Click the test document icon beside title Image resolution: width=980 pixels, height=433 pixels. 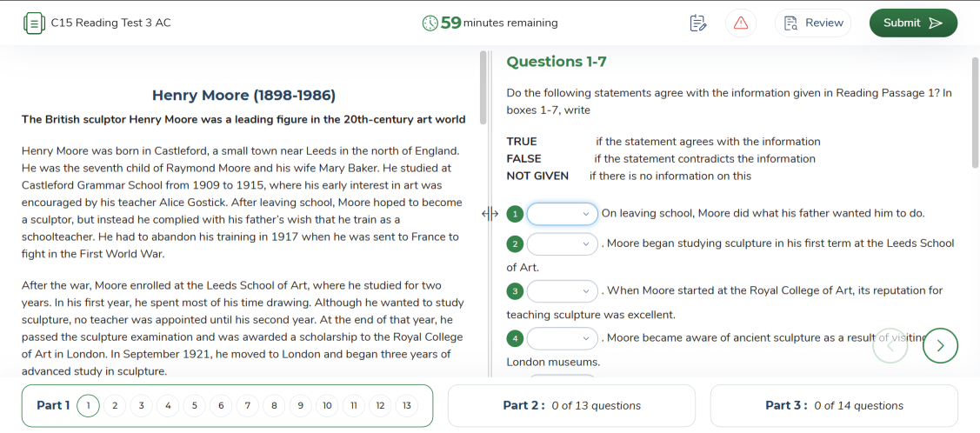[x=33, y=23]
